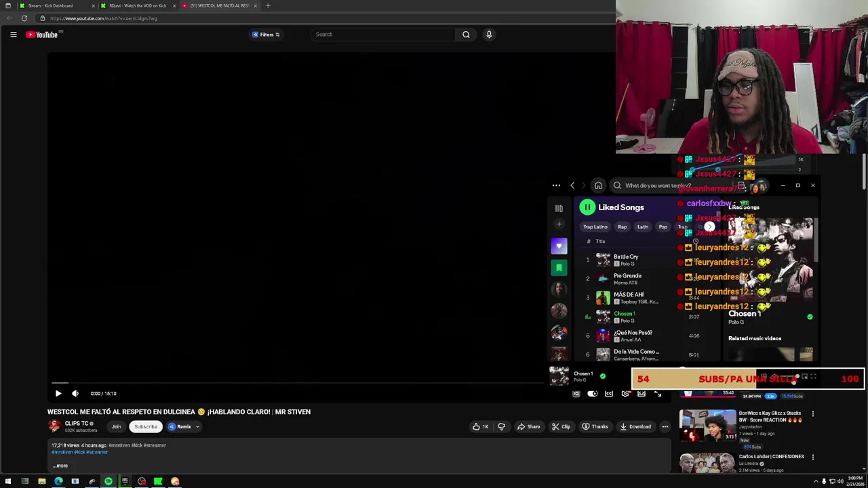This screenshot has height=488, width=868.
Task: Click the browser address bar
Action: point(325,18)
